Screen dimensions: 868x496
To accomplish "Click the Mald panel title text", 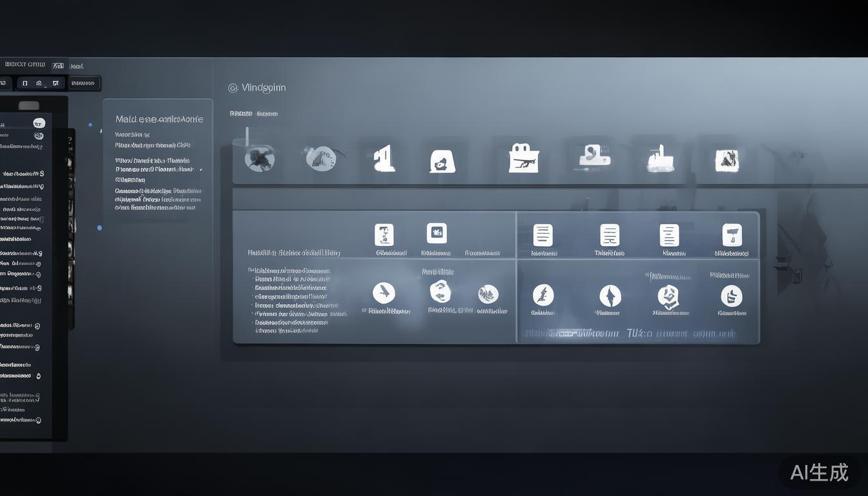I will (x=159, y=119).
